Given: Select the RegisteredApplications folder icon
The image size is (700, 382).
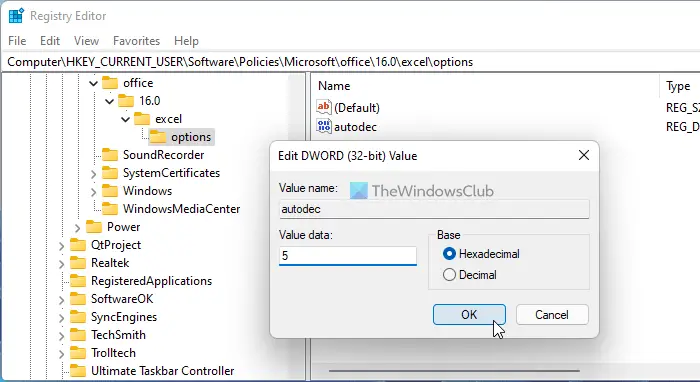Looking at the screenshot, I should pyautogui.click(x=78, y=281).
